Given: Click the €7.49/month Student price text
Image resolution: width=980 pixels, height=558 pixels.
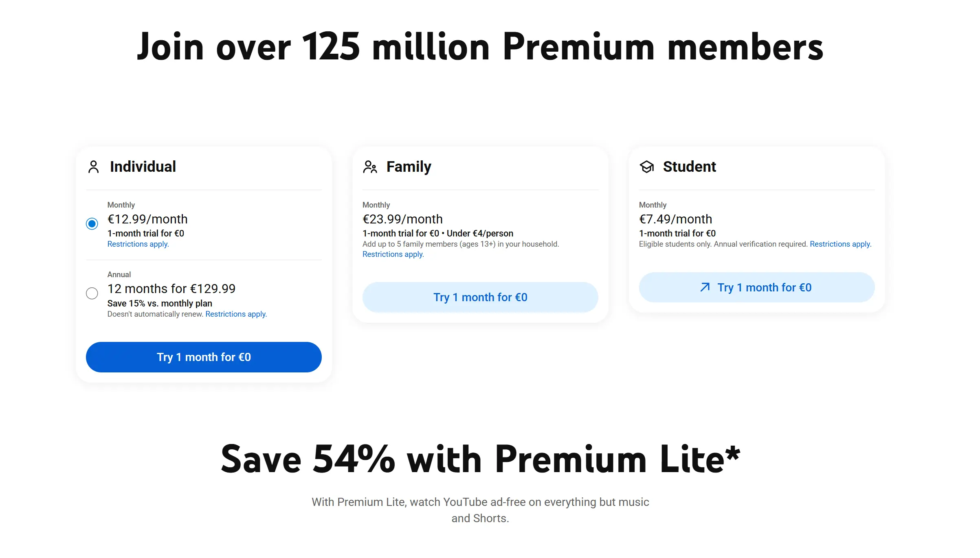Looking at the screenshot, I should 675,219.
